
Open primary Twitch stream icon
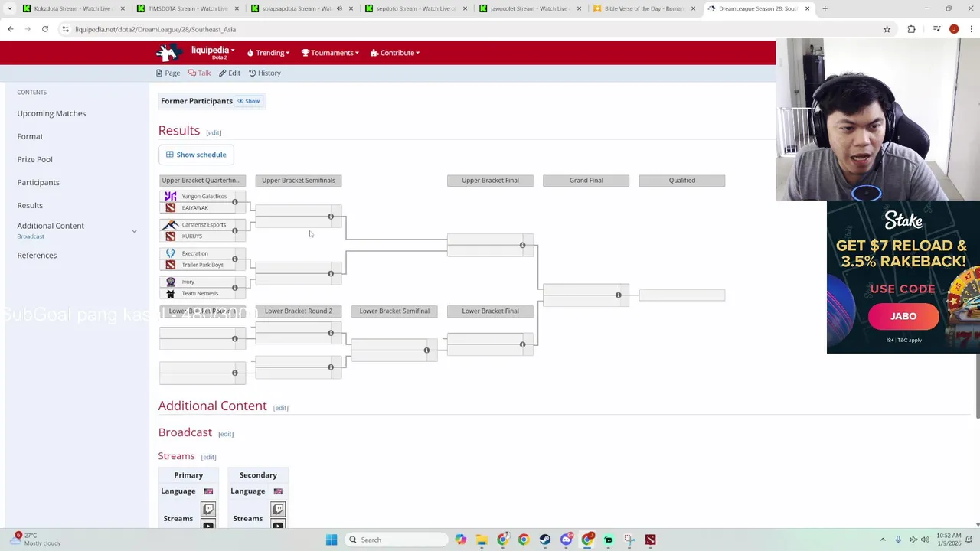tap(207, 509)
